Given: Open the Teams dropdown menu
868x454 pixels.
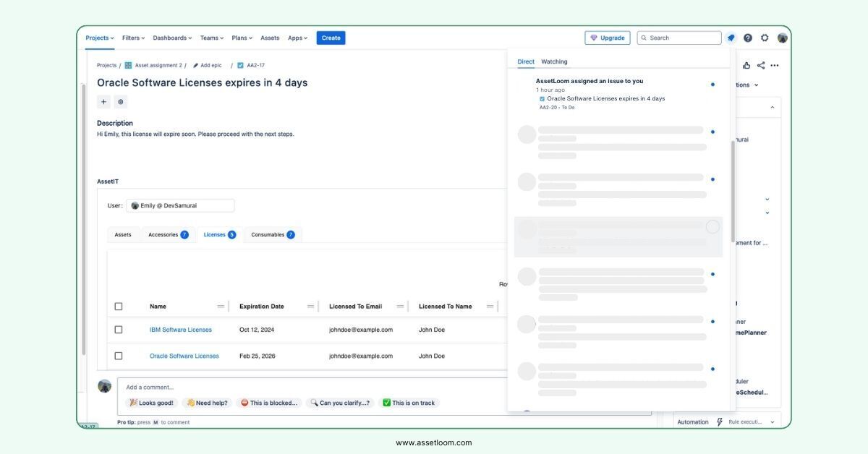Looking at the screenshot, I should point(212,38).
